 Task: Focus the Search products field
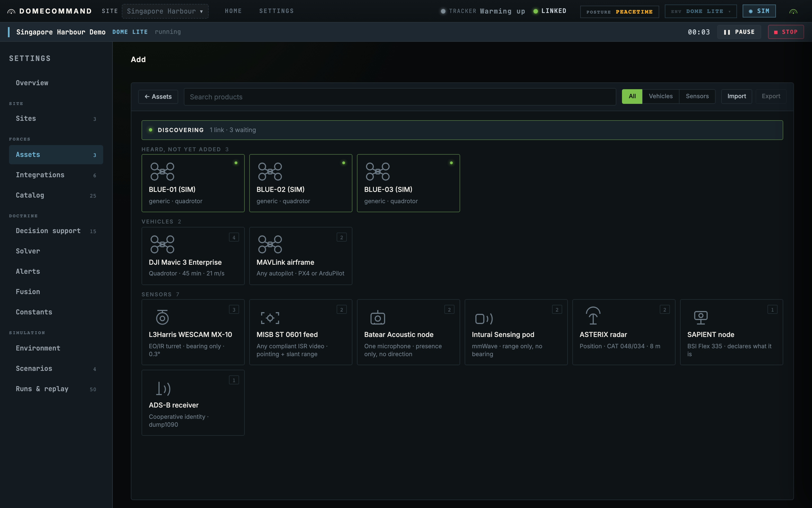coord(400,97)
